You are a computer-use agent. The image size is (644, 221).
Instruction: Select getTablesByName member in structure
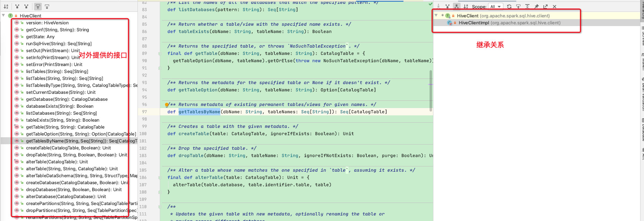pyautogui.click(x=82, y=141)
